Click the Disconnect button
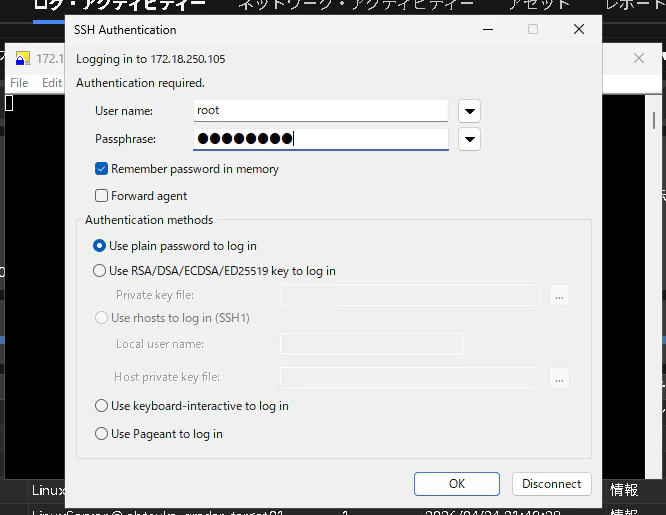 [x=551, y=484]
